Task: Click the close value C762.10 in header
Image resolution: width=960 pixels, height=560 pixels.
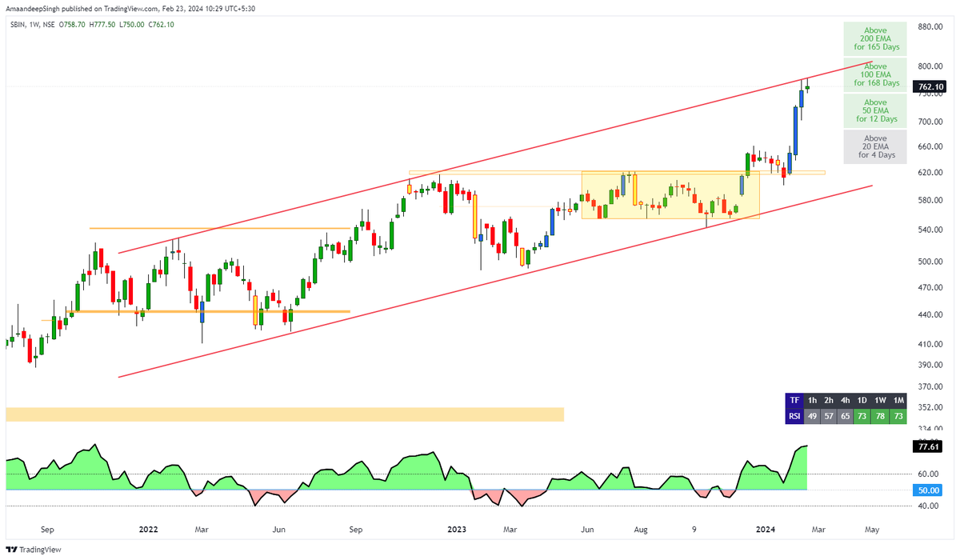Action: pos(159,24)
